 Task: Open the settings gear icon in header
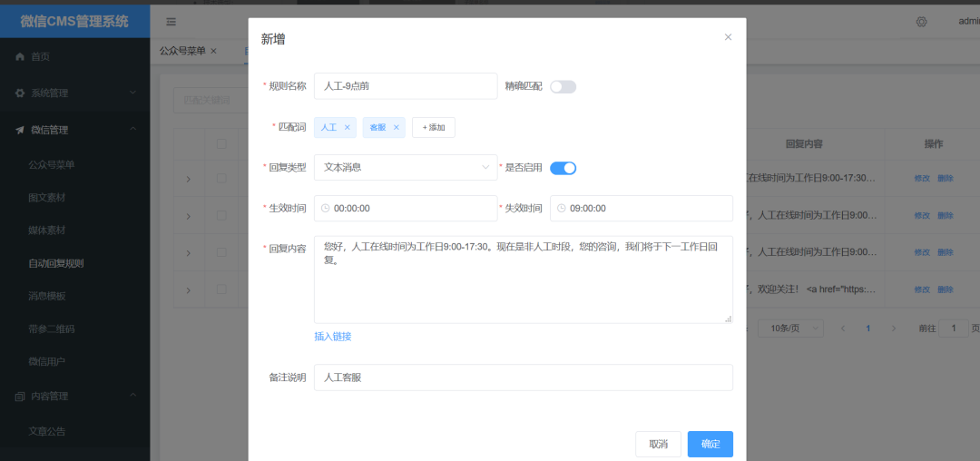[921, 22]
